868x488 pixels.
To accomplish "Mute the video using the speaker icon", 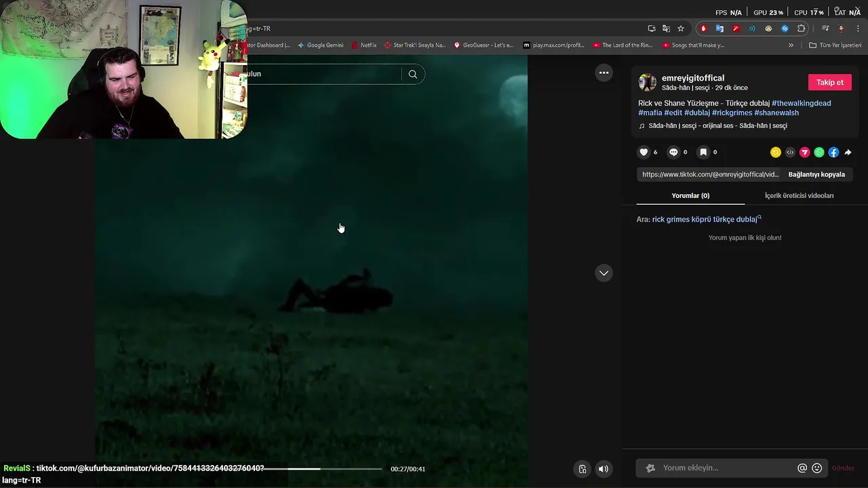I will tap(604, 469).
